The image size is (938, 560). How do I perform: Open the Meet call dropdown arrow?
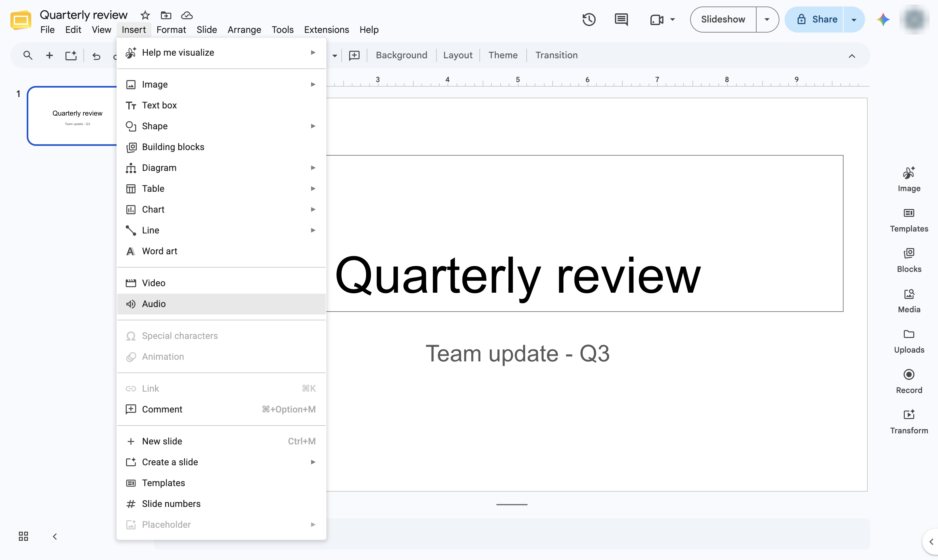[x=672, y=19]
